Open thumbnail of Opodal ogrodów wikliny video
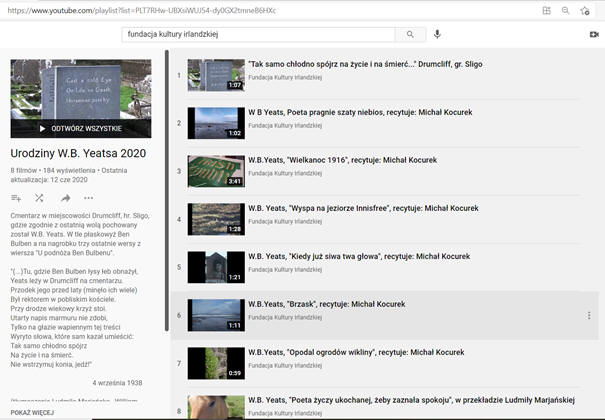The height and width of the screenshot is (420, 605). pos(216,363)
